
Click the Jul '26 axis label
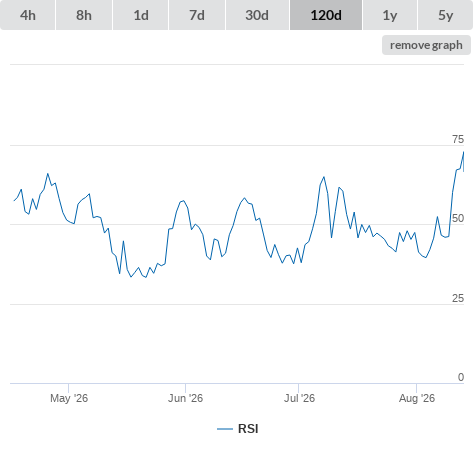click(299, 398)
